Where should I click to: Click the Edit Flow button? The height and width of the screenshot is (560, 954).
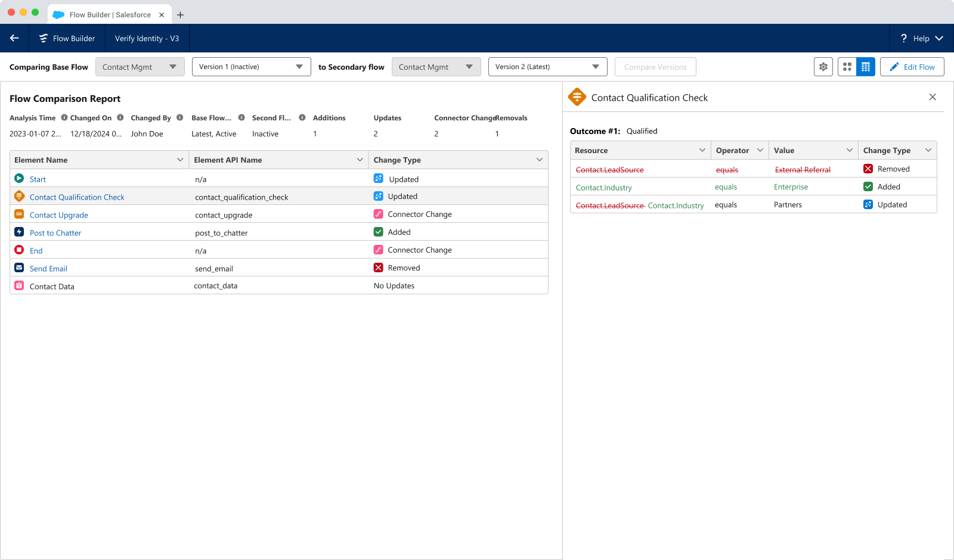[912, 67]
